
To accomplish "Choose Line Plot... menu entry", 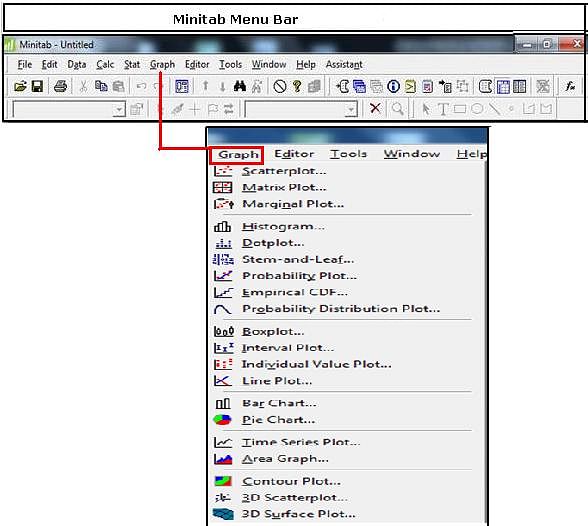I will 277,381.
